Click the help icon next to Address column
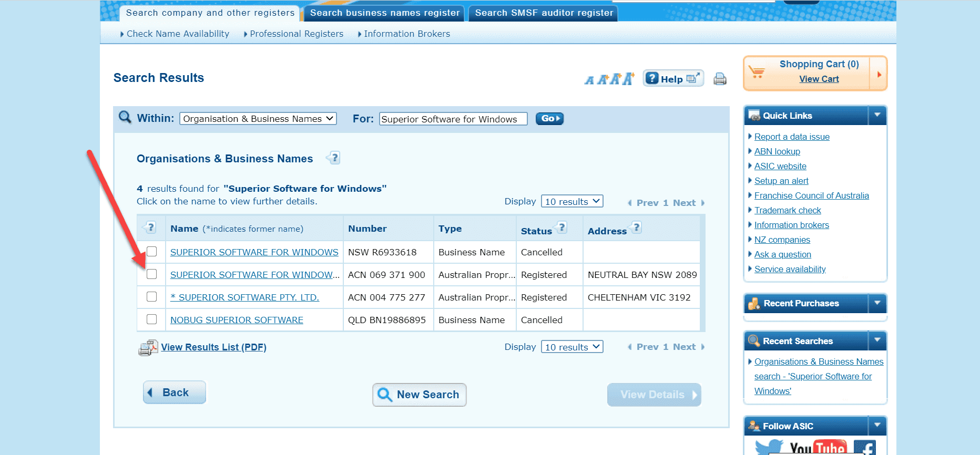The width and height of the screenshot is (980, 455). click(x=637, y=227)
